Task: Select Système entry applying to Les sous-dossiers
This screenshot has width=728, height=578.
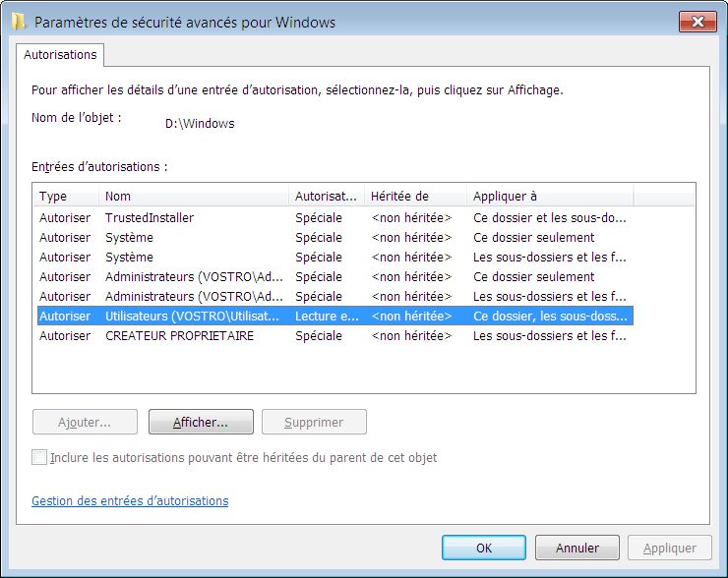Action: tap(334, 257)
